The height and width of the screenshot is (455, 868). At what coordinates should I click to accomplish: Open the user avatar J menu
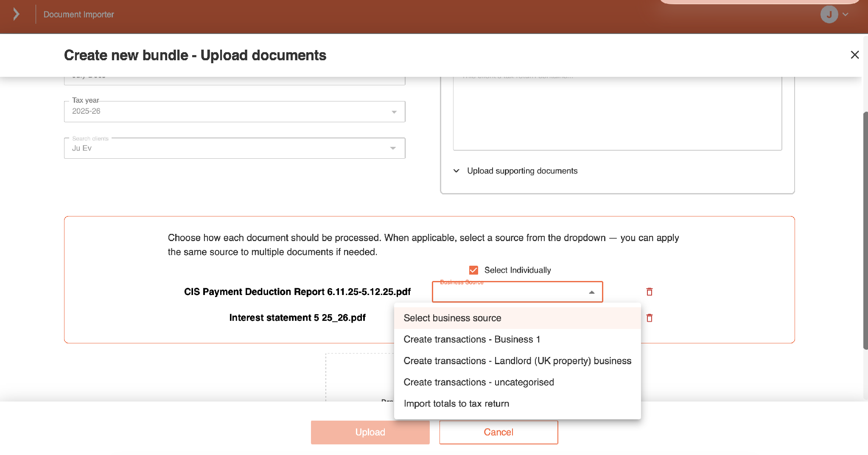tap(829, 14)
